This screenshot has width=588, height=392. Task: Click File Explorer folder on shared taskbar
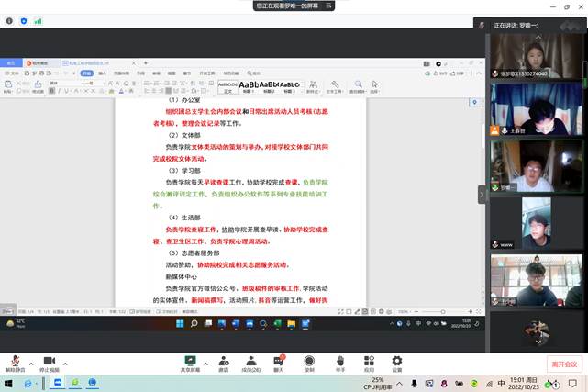pos(292,323)
